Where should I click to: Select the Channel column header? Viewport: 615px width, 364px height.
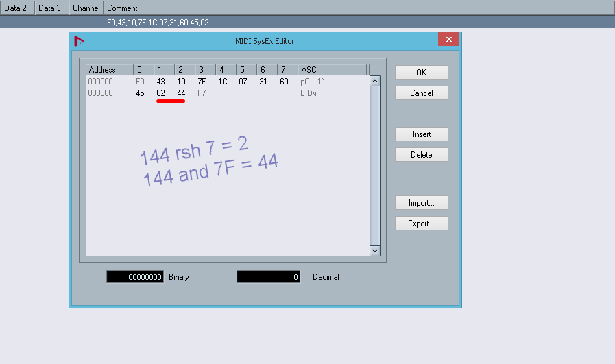[x=86, y=8]
